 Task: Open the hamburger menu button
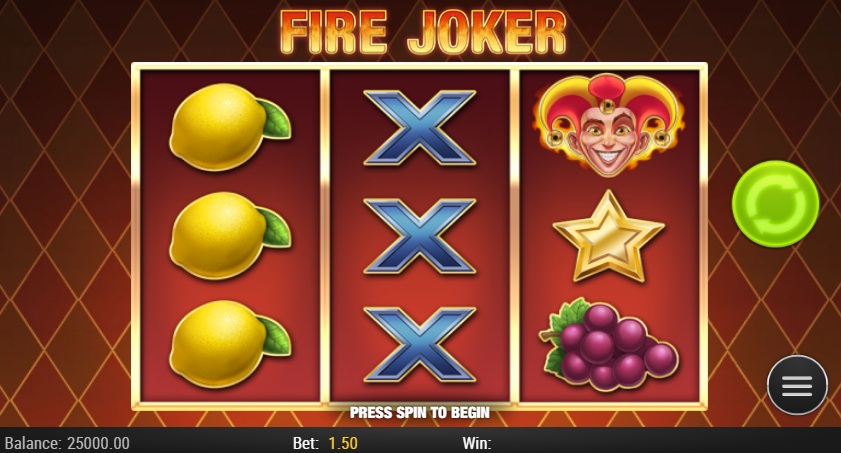797,385
